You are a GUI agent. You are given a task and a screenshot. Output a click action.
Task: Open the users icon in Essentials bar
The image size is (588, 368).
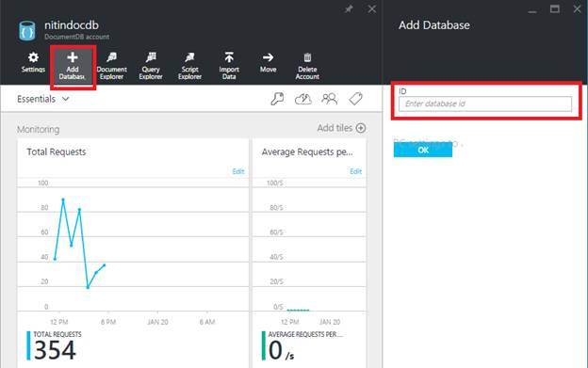pos(329,99)
